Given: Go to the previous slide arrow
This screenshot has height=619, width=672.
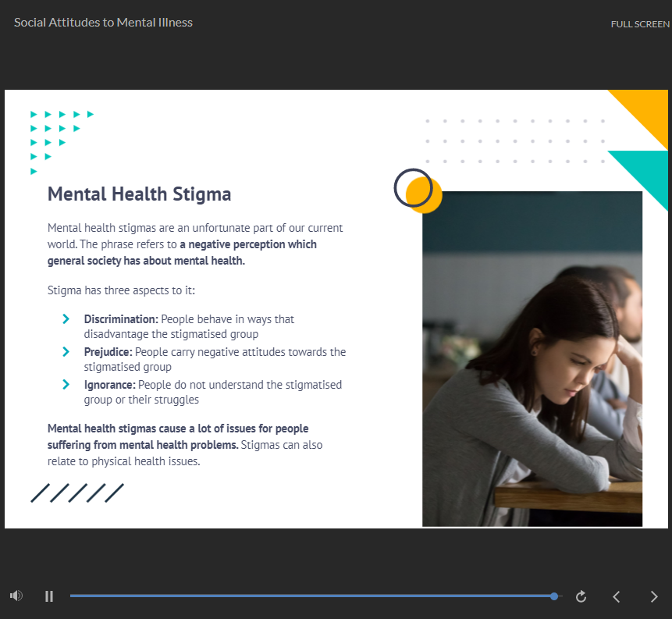Looking at the screenshot, I should tap(617, 596).
